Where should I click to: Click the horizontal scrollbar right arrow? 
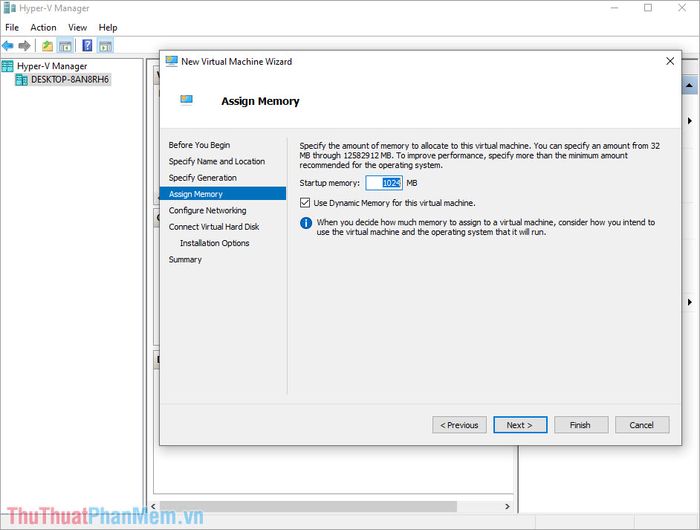[507, 506]
